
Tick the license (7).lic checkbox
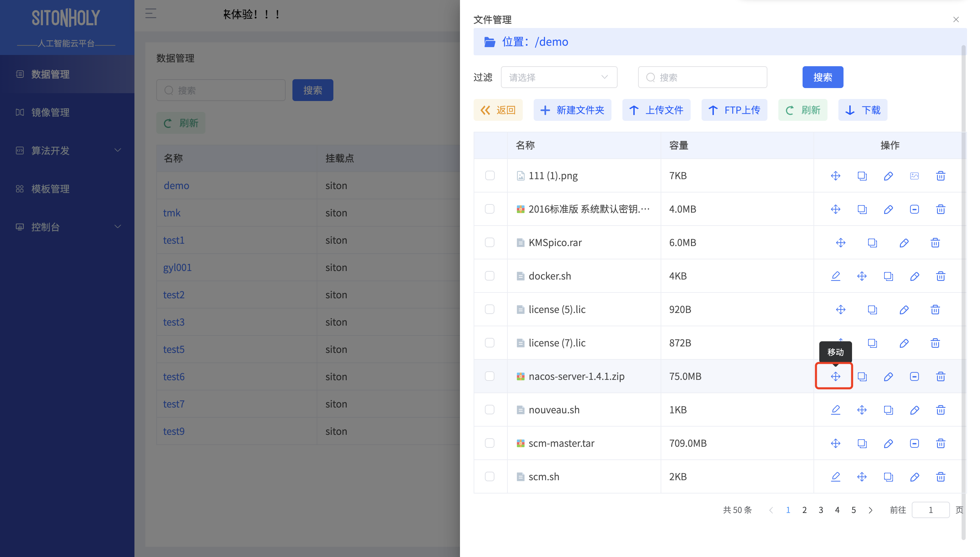click(490, 343)
